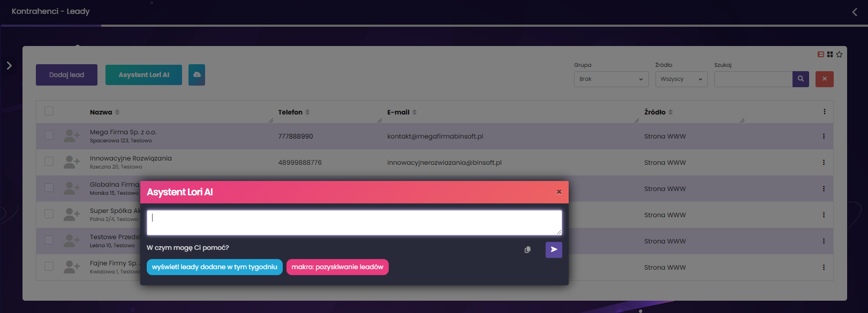Click the cloud upload icon button
Screen dimensions: 868x313
pyautogui.click(x=197, y=75)
